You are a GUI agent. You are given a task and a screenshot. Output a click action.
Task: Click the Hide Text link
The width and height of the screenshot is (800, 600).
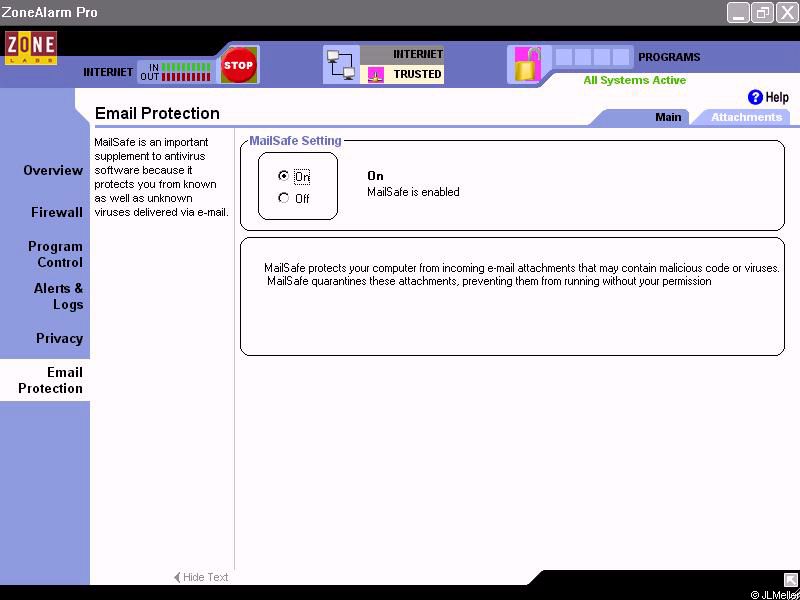click(201, 577)
